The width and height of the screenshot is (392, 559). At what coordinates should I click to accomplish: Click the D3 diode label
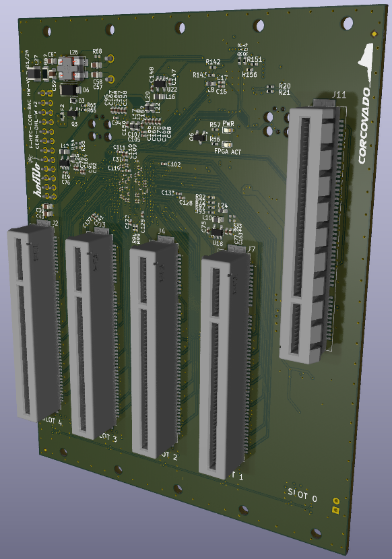pyautogui.click(x=81, y=101)
